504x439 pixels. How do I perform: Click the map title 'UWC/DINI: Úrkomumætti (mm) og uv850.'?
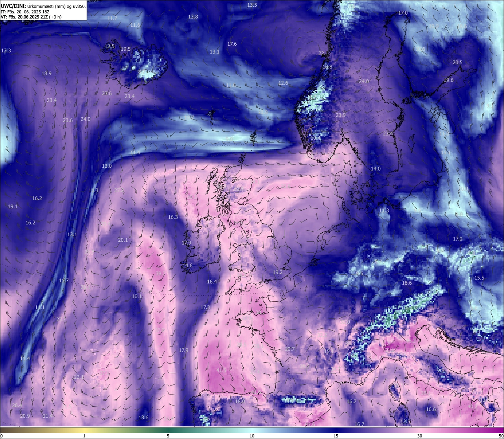tap(43, 6)
